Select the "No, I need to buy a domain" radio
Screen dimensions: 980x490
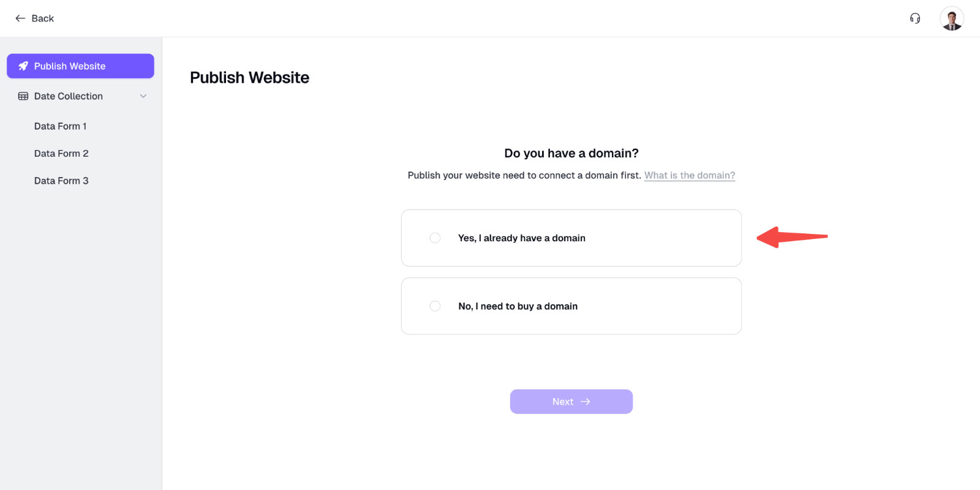point(435,306)
